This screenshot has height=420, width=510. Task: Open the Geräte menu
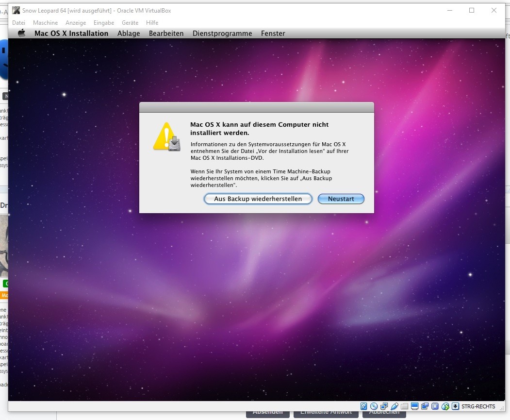pyautogui.click(x=130, y=23)
